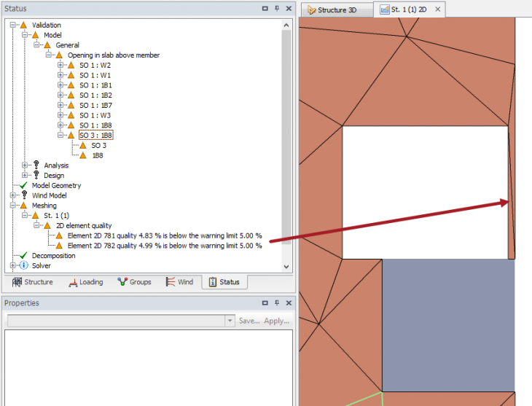Collapse the Meshing tree node

[x=13, y=206]
